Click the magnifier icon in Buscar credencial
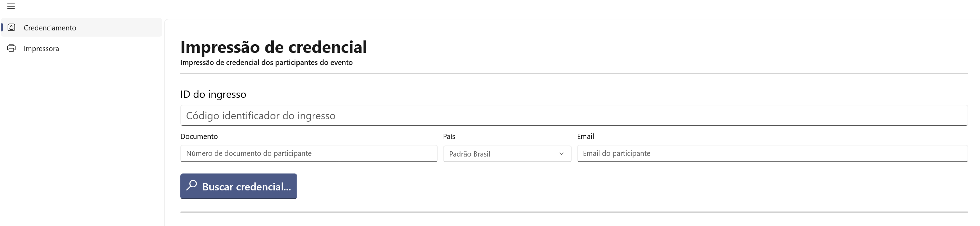Viewport: 980px width, 226px height. coord(191,185)
